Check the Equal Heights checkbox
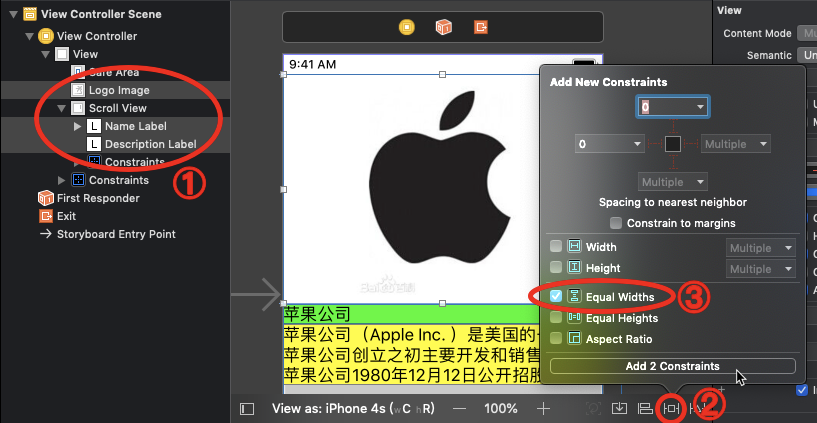 [x=556, y=318]
